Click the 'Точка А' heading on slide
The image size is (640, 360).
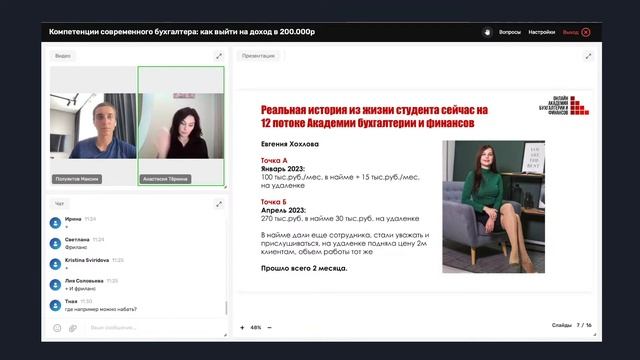click(x=274, y=160)
